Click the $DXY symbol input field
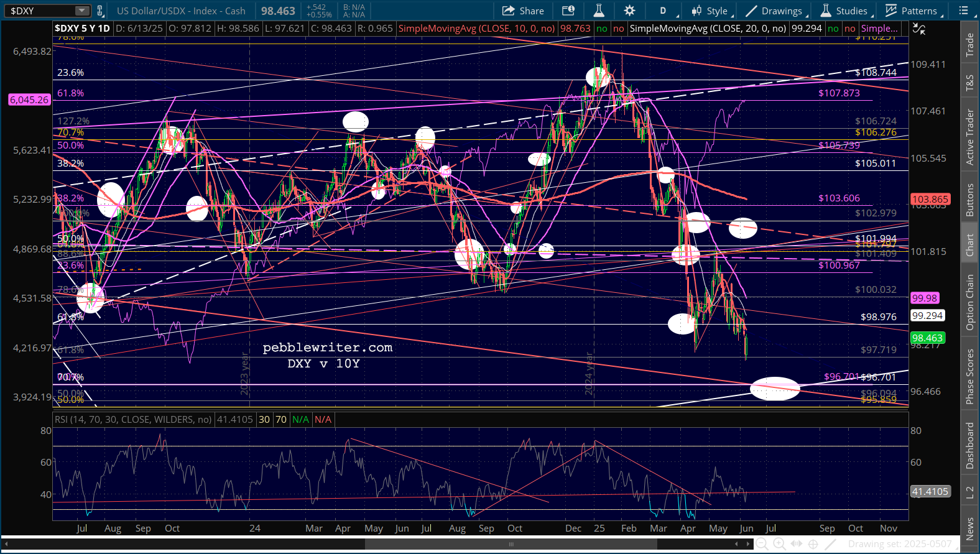Viewport: 980px width, 554px height. [x=39, y=11]
